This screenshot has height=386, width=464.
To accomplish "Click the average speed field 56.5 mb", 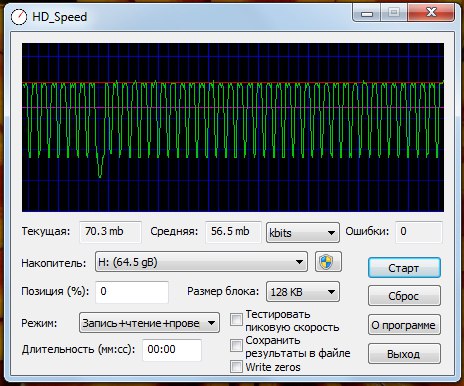I will 233,232.
